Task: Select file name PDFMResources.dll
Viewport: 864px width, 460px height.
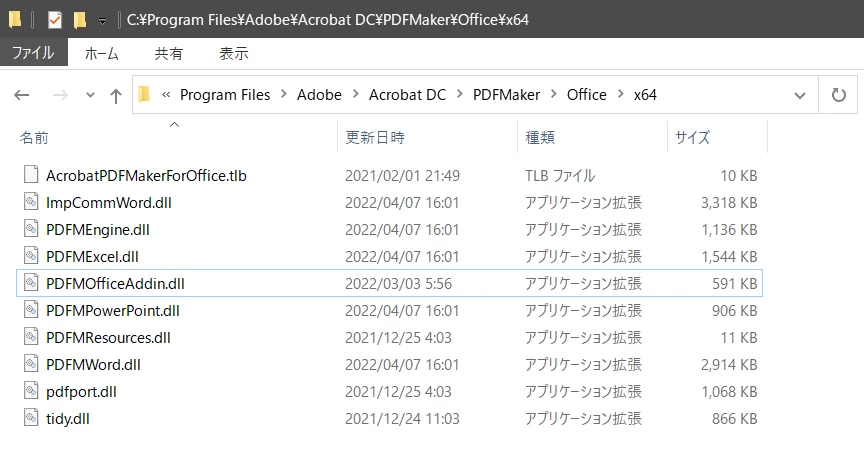Action: (108, 338)
